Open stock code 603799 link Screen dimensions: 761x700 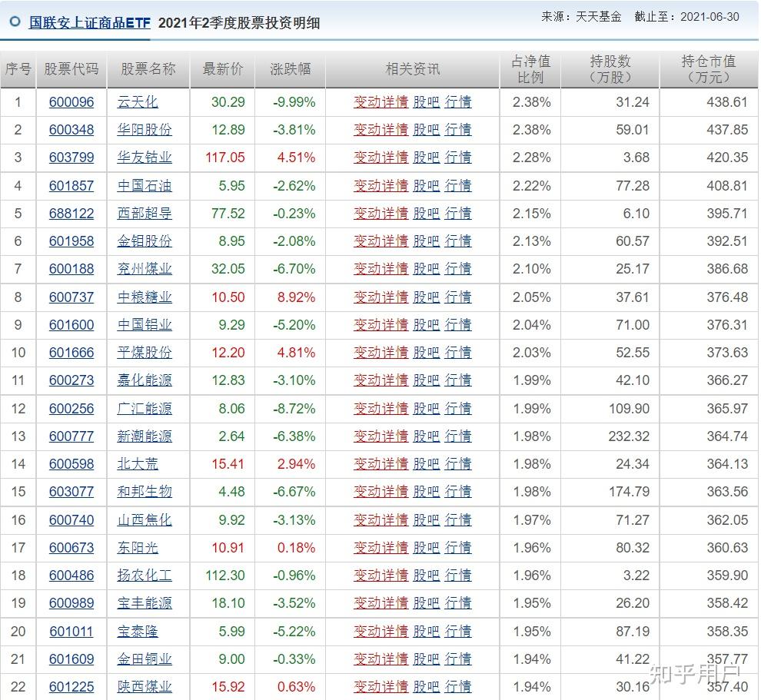(71, 158)
